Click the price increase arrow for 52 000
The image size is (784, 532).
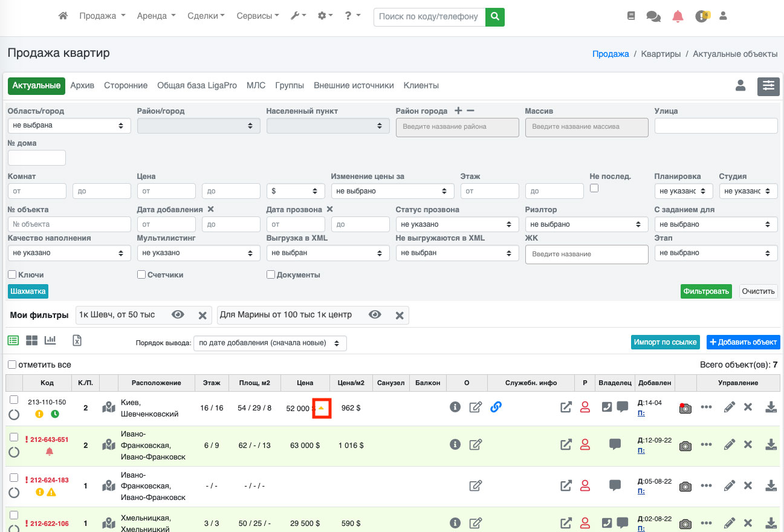coord(322,408)
